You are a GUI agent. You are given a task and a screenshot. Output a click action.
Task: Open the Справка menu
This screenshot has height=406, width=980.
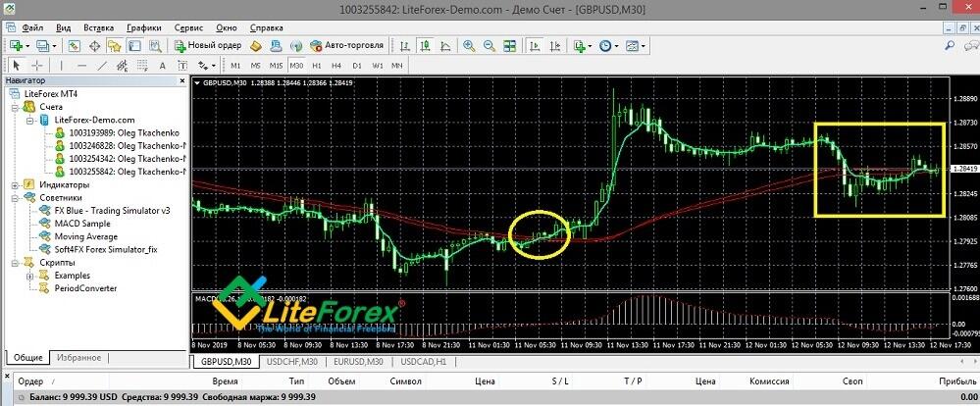tap(266, 27)
